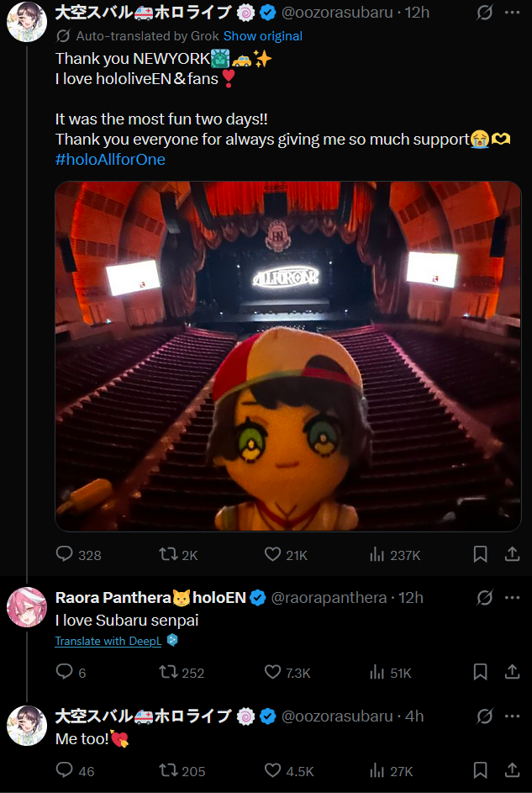The height and width of the screenshot is (793, 532).
Task: Bookmark the main tweet with the photo
Action: click(480, 554)
